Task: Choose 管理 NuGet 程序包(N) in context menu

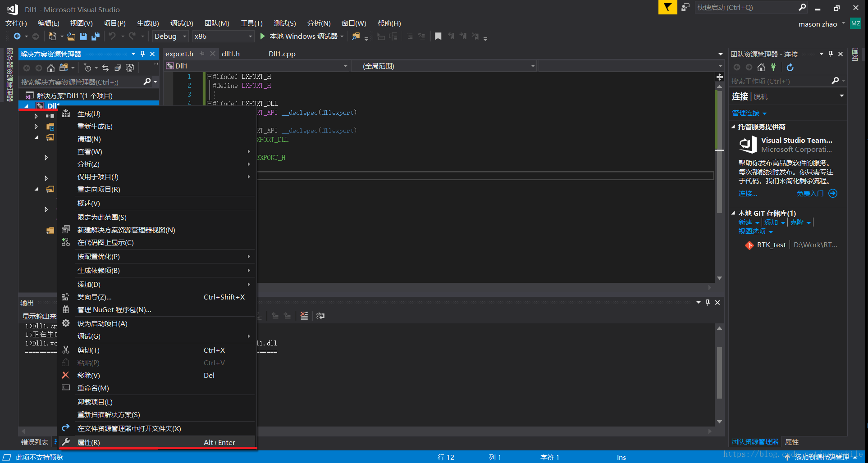Action: pyautogui.click(x=157, y=310)
